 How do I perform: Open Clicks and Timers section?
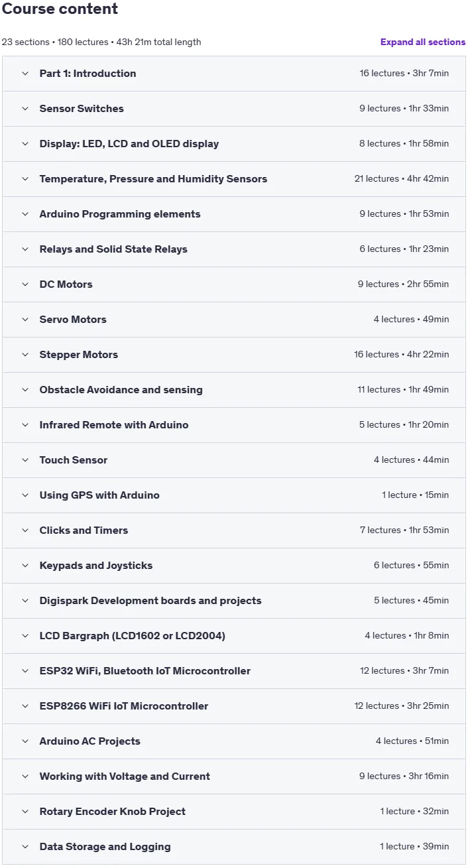coord(234,530)
